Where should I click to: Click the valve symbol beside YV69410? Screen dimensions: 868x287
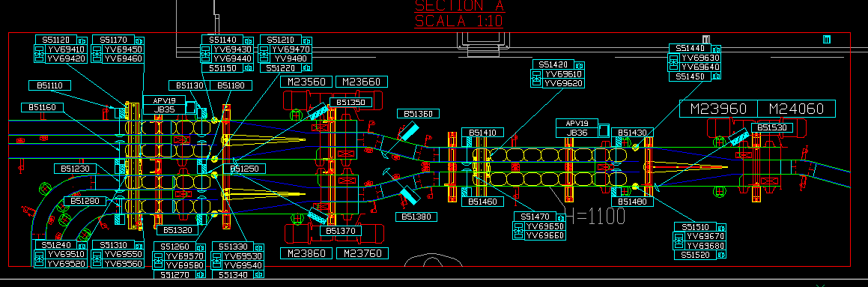tap(40, 54)
